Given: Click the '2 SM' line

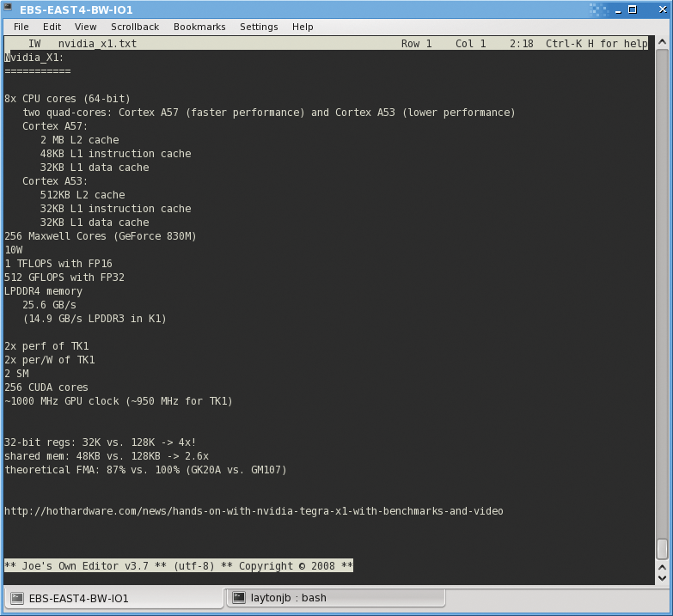Looking at the screenshot, I should point(16,373).
